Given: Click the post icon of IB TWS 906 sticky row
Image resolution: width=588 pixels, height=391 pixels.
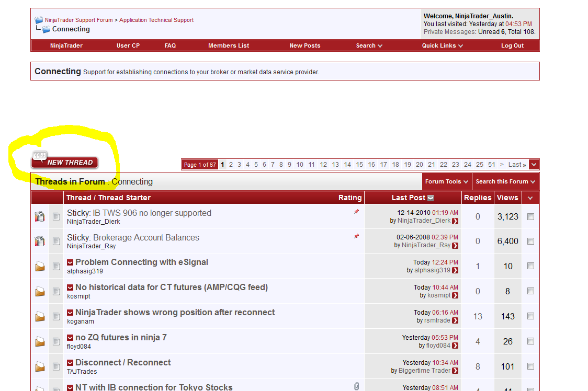Looking at the screenshot, I should 56,217.
